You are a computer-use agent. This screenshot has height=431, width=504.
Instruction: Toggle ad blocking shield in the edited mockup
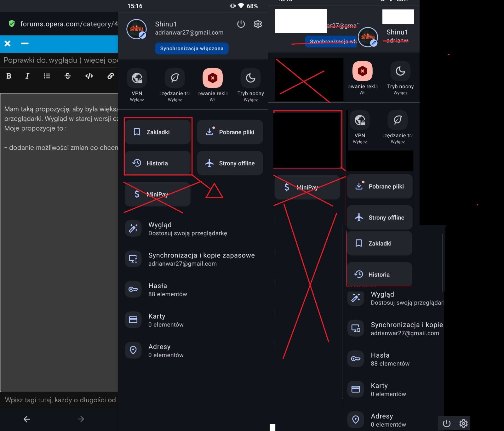coord(363,71)
